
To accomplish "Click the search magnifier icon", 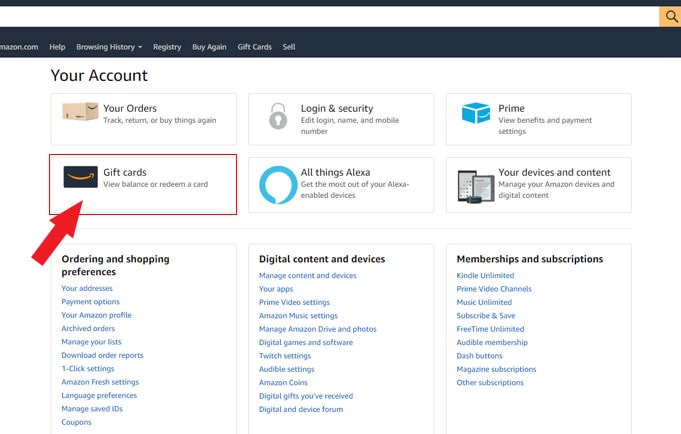I will point(670,17).
